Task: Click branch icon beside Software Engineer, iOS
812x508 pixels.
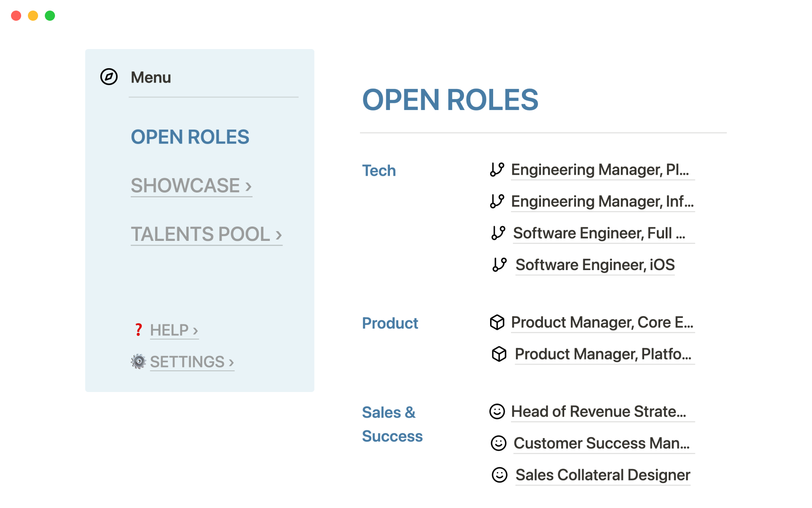Action: pos(499,265)
